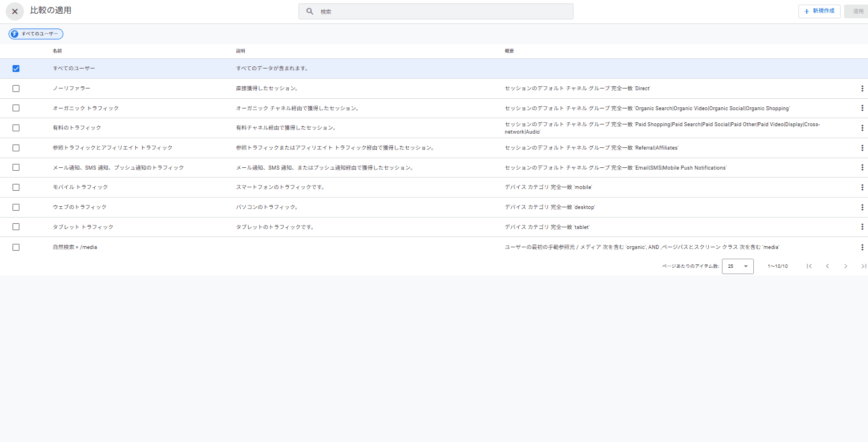The image size is (868, 442).
Task: Open more options for メール通知 row
Action: (862, 167)
